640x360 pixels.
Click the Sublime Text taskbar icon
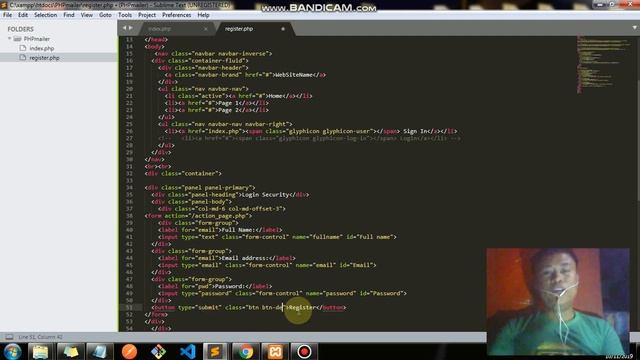(x=215, y=352)
